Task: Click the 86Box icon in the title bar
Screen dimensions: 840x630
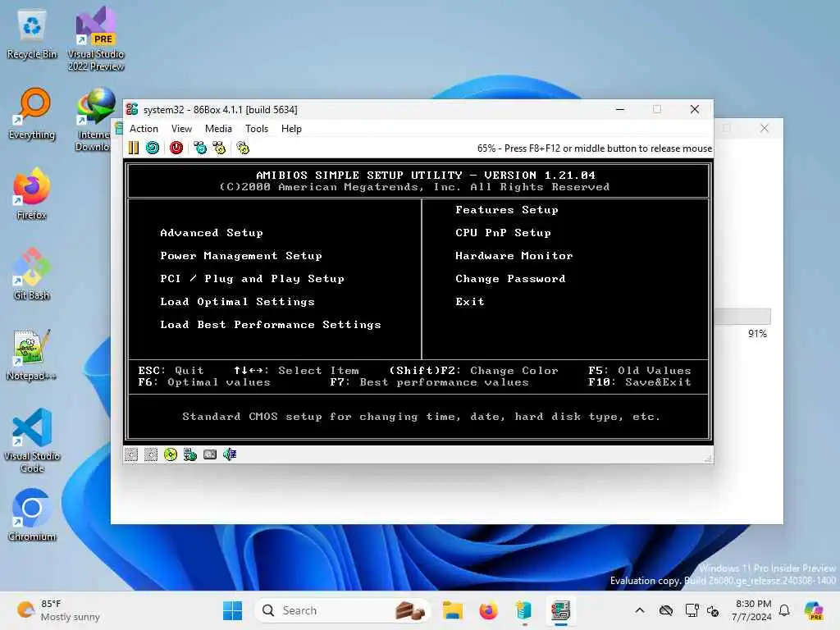Action: [132, 109]
